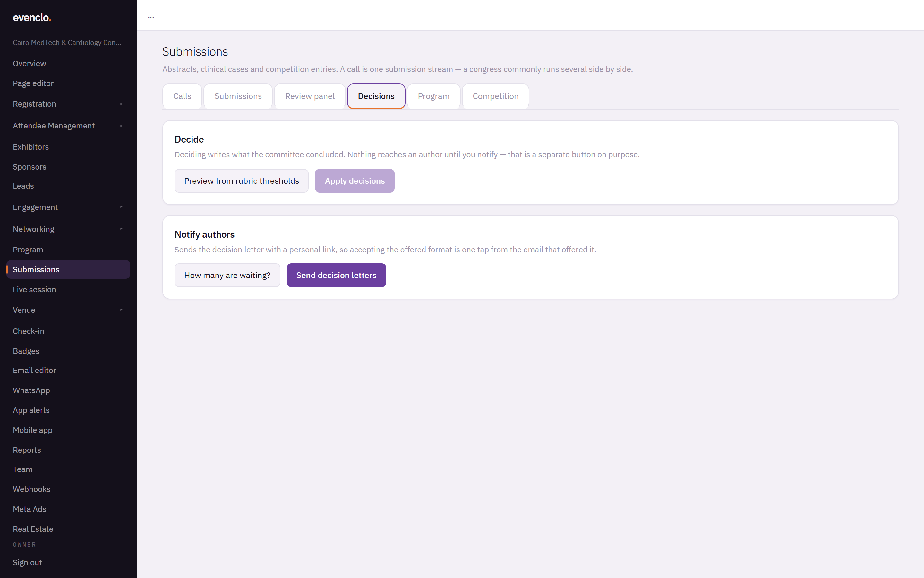The image size is (924, 578).
Task: Click the Submissions page heading
Action: [x=195, y=52]
